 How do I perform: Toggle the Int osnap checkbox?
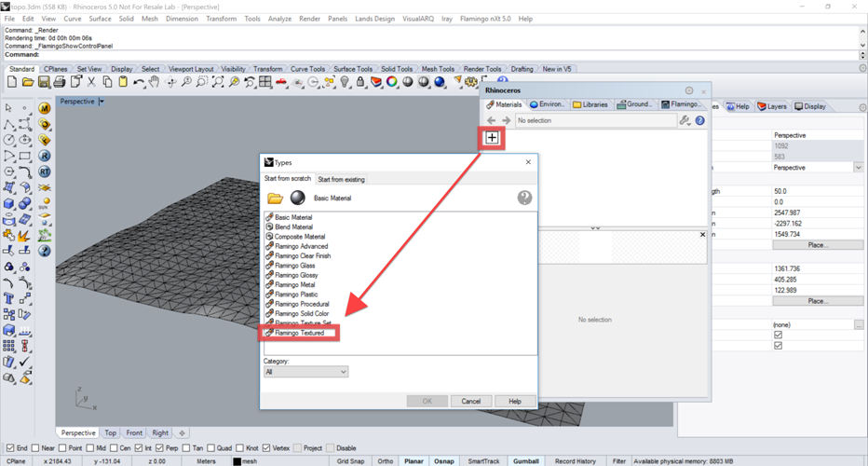pyautogui.click(x=139, y=447)
